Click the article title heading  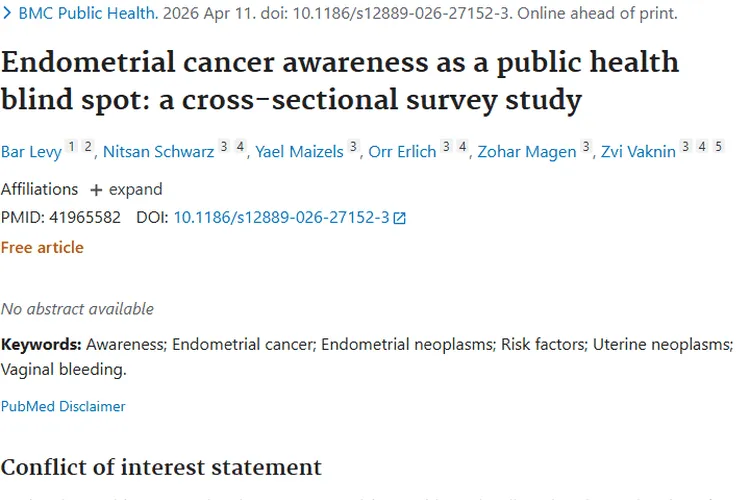point(340,80)
